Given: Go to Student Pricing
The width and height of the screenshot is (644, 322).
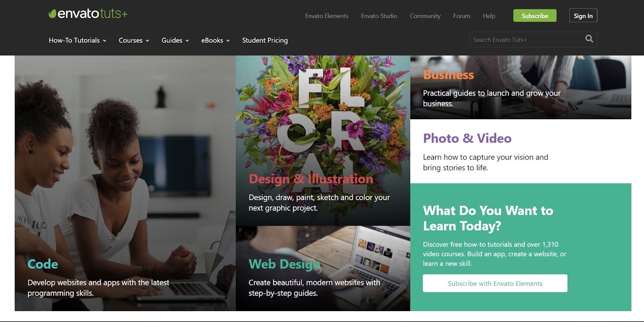Looking at the screenshot, I should 265,40.
